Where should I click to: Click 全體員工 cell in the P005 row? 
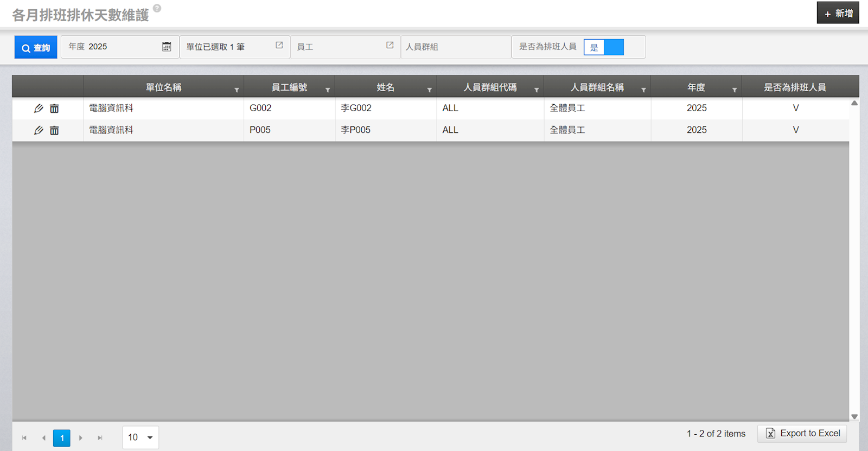pyautogui.click(x=597, y=130)
